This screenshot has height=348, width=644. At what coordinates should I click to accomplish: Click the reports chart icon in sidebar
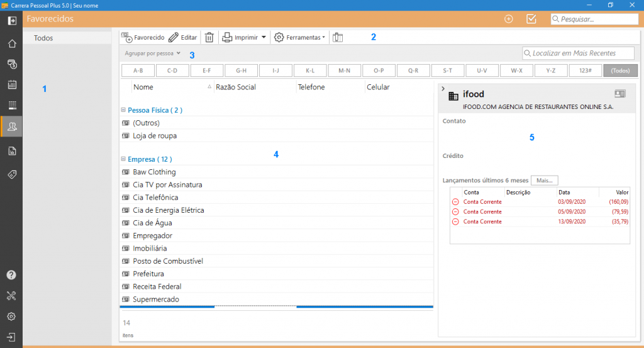(x=11, y=150)
